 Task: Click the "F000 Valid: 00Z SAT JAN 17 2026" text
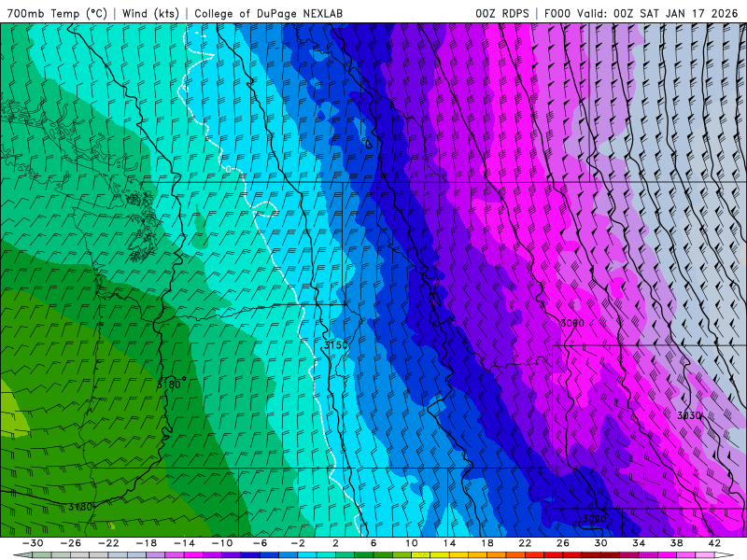(x=641, y=13)
